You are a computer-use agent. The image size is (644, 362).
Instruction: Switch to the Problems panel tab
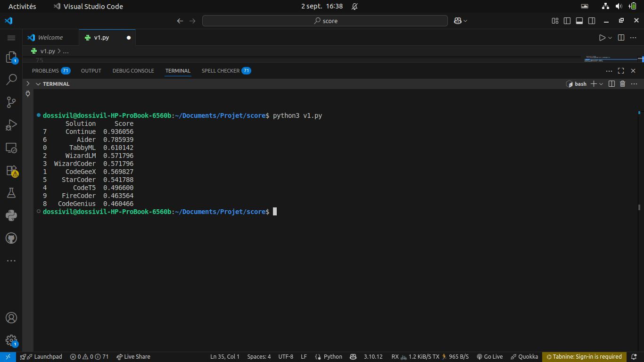pyautogui.click(x=51, y=71)
